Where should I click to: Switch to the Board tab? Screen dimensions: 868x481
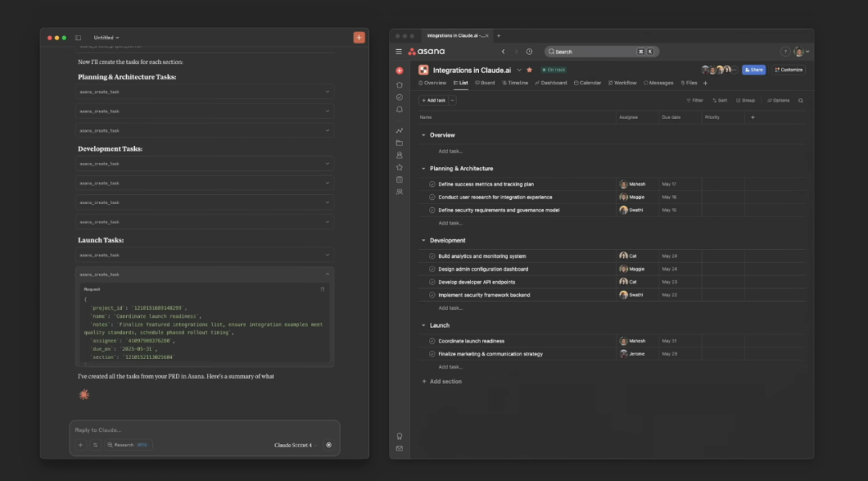tap(485, 83)
